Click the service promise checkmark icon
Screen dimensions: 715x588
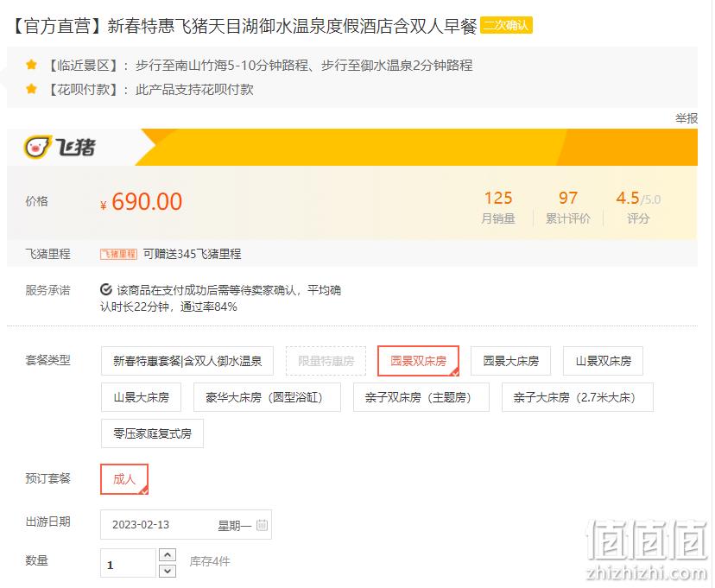point(106,289)
